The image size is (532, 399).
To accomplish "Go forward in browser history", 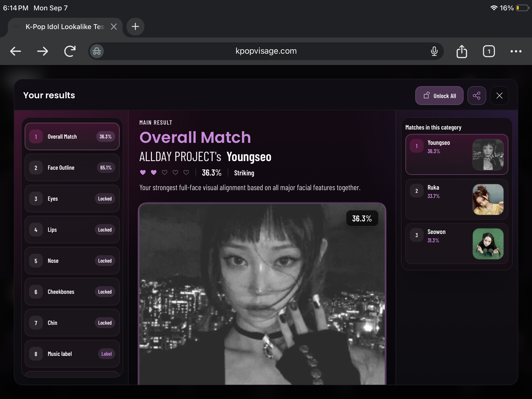I will pos(42,51).
